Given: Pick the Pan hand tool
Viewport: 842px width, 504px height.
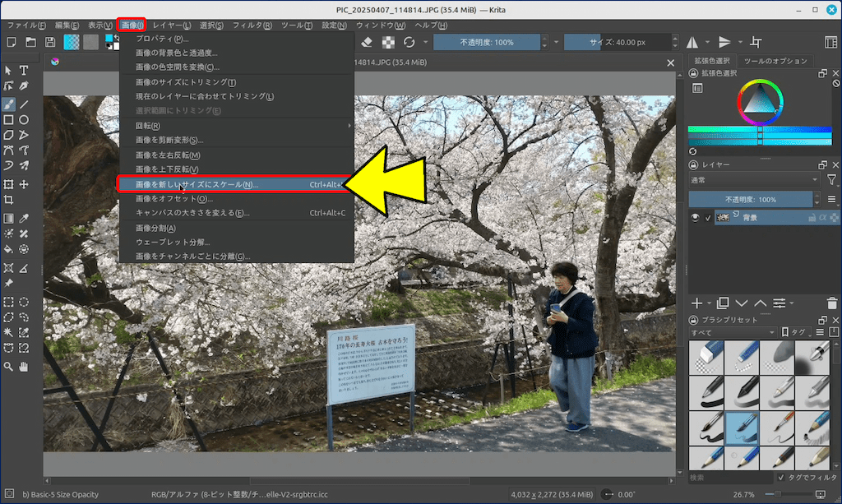Looking at the screenshot, I should 24,367.
